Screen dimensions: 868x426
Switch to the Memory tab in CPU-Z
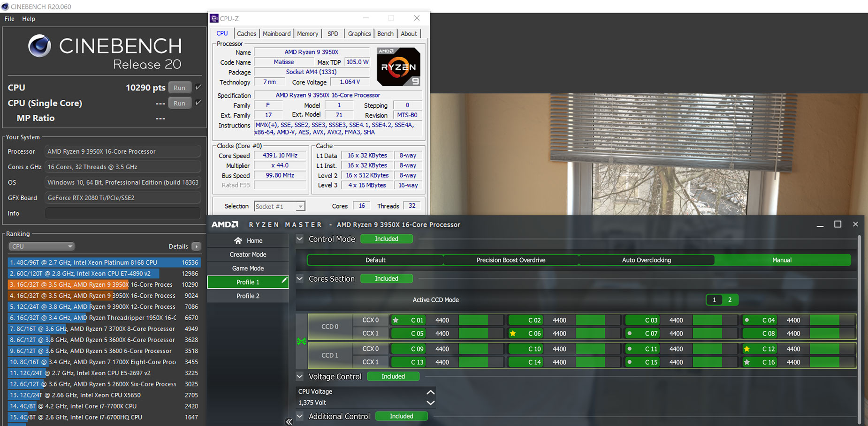pos(307,34)
